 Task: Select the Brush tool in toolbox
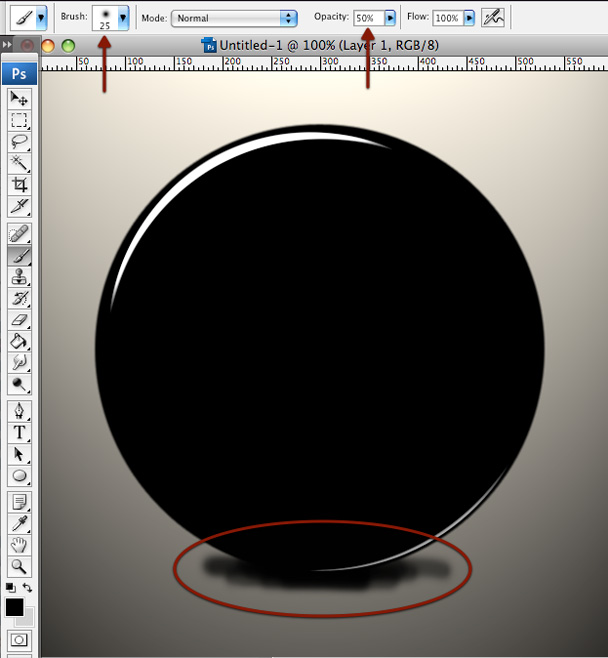(19, 256)
